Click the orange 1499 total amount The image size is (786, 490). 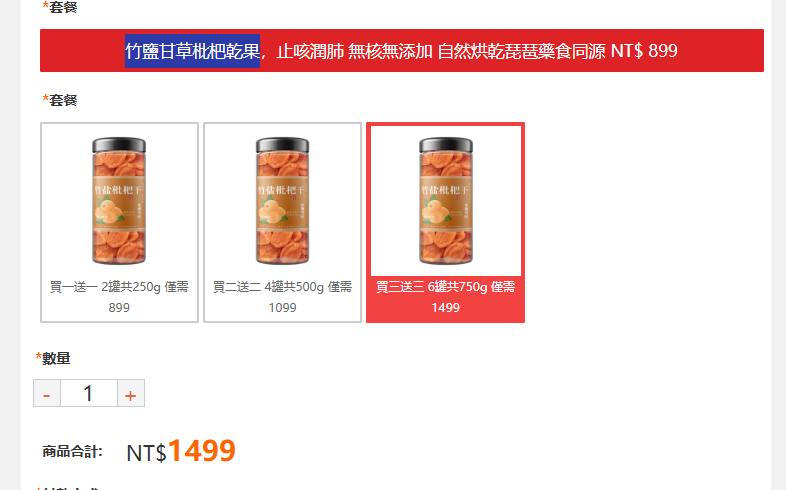coord(202,450)
